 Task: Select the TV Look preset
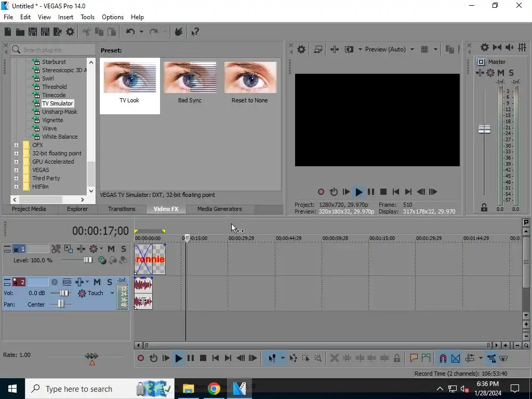(129, 86)
